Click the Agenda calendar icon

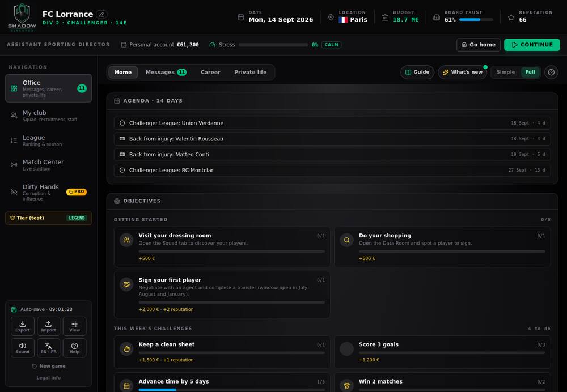click(117, 101)
